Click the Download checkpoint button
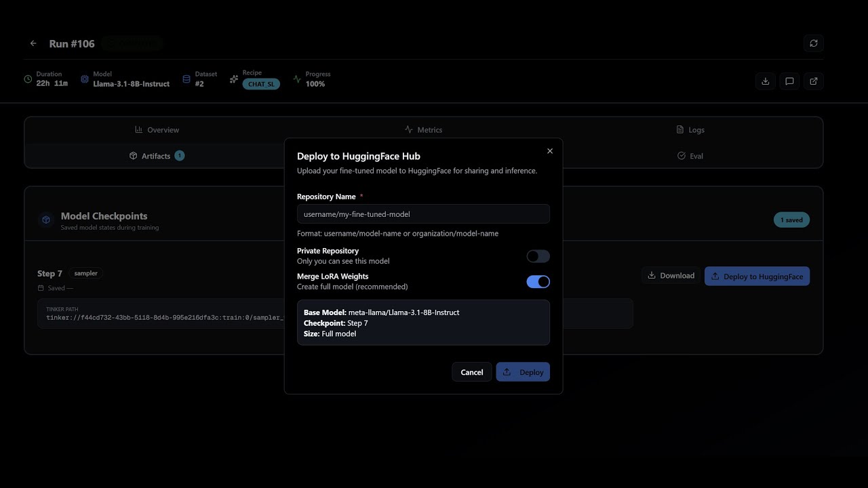The image size is (868, 488). pos(671,276)
